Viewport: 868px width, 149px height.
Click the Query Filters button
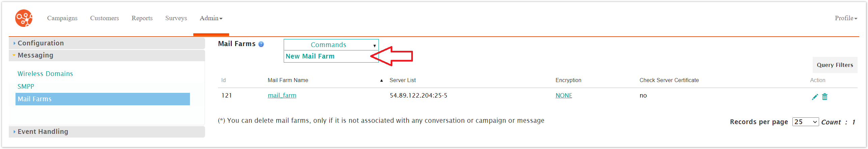click(x=835, y=65)
